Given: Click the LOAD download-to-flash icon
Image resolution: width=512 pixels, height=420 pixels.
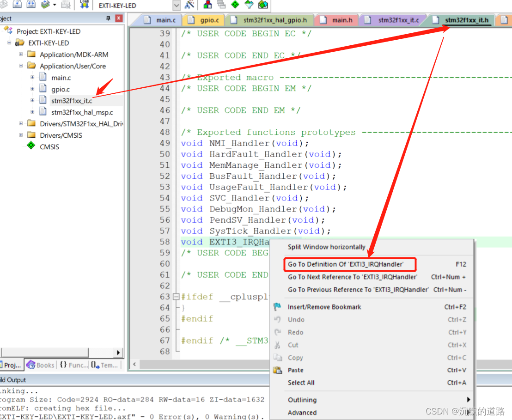Looking at the screenshot, I should point(85,5).
